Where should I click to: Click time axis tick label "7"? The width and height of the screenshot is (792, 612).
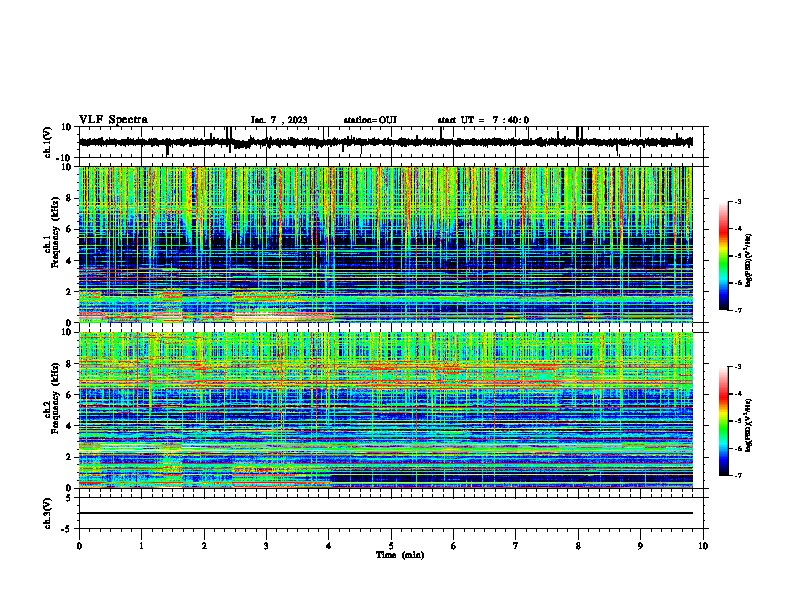point(516,546)
